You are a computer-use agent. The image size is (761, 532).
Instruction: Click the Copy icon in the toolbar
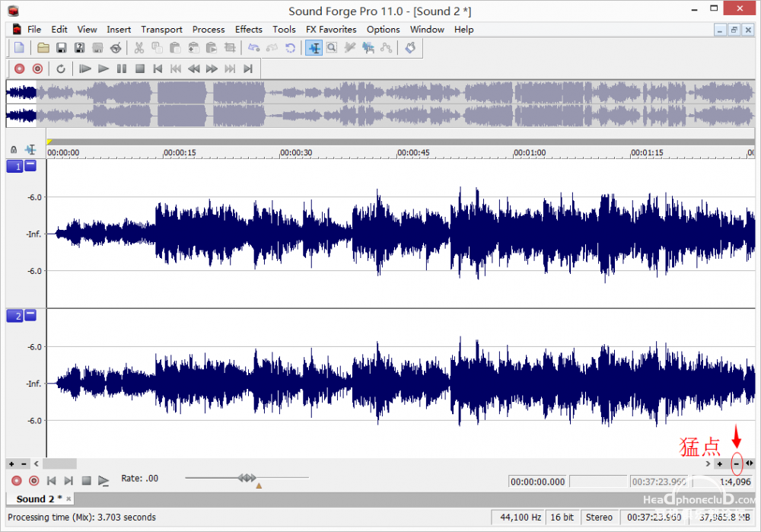click(157, 48)
